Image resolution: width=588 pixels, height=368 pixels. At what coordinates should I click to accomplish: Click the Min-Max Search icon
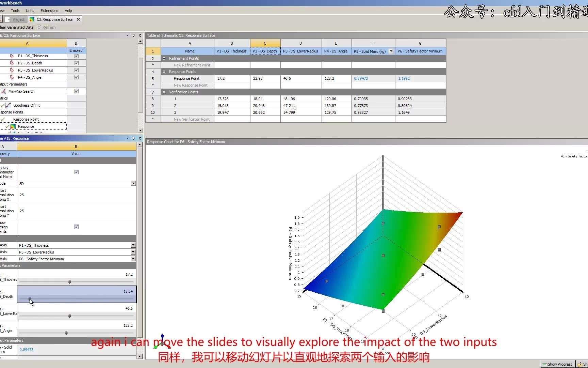4,91
